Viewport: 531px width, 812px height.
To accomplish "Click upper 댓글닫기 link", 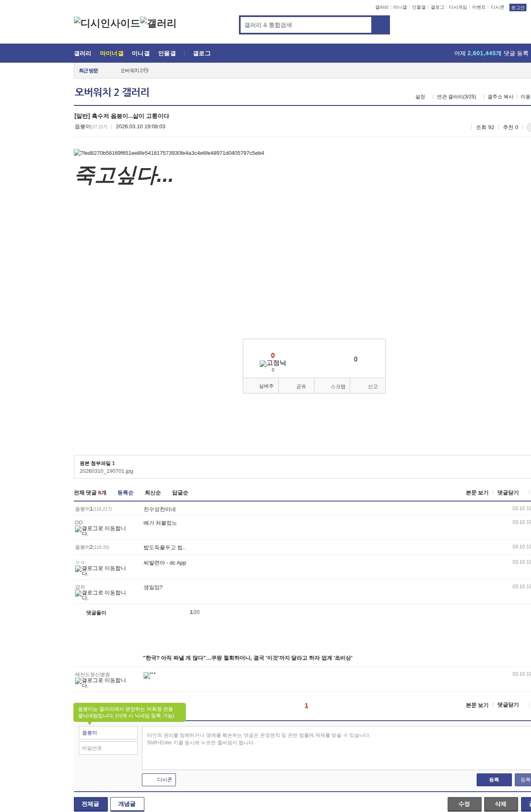I will (x=508, y=493).
